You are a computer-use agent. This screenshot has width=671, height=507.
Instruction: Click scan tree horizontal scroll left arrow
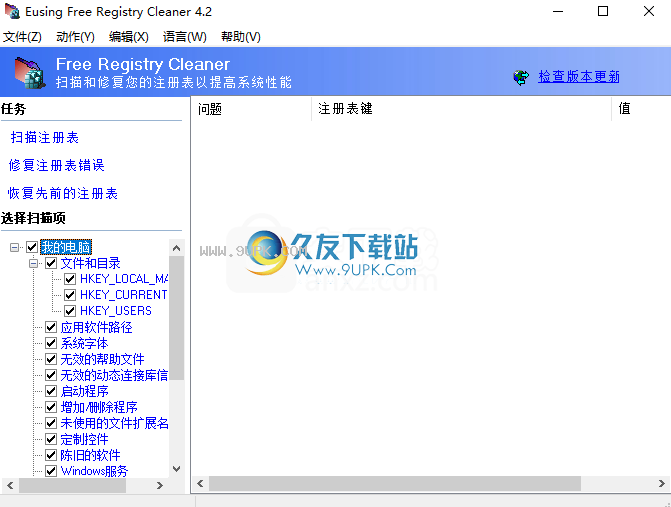pos(10,486)
